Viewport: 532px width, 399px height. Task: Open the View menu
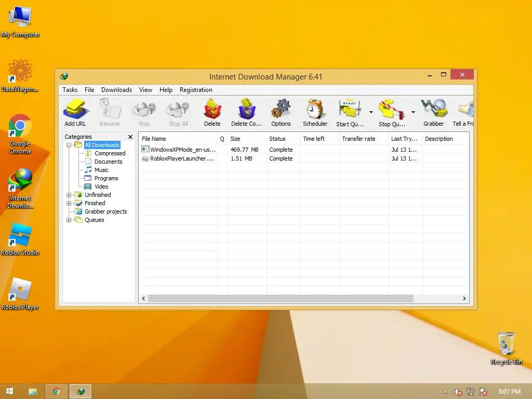pos(145,90)
